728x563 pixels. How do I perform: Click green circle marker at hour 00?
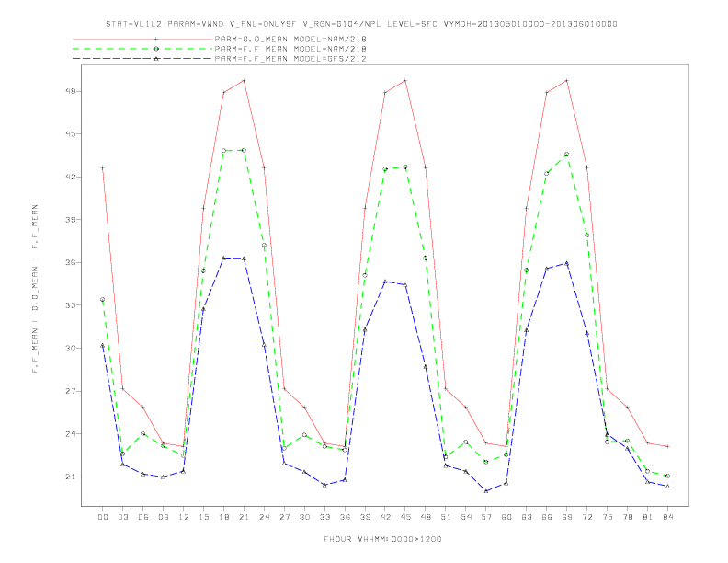coord(103,300)
